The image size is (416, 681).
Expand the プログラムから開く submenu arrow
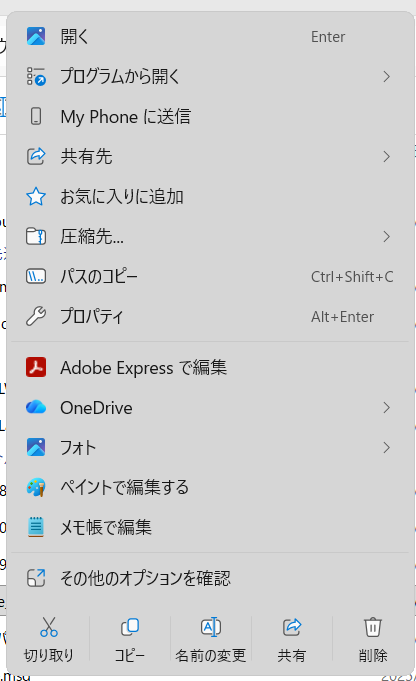[386, 77]
